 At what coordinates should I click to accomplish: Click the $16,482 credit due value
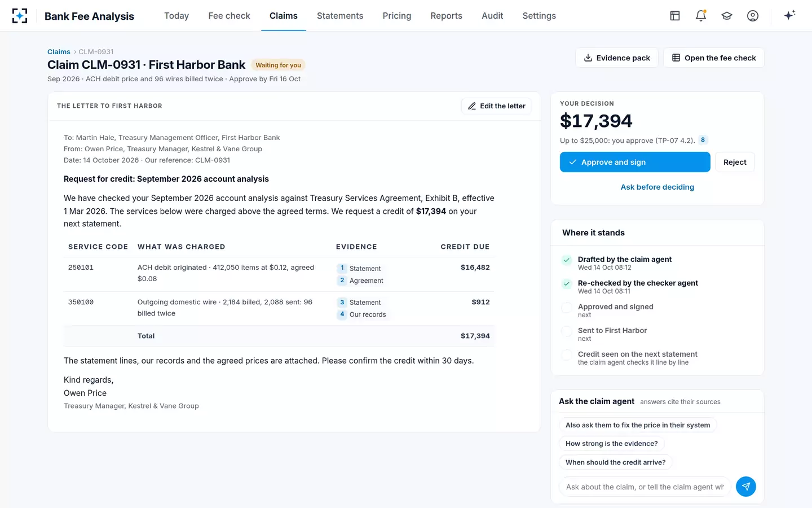(x=475, y=268)
